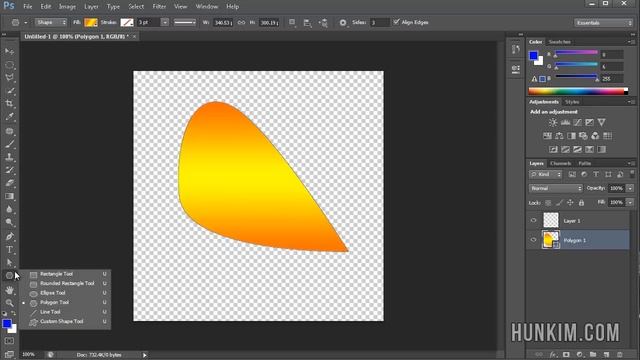Image resolution: width=640 pixels, height=360 pixels.
Task: Open the File menu
Action: (x=27, y=7)
